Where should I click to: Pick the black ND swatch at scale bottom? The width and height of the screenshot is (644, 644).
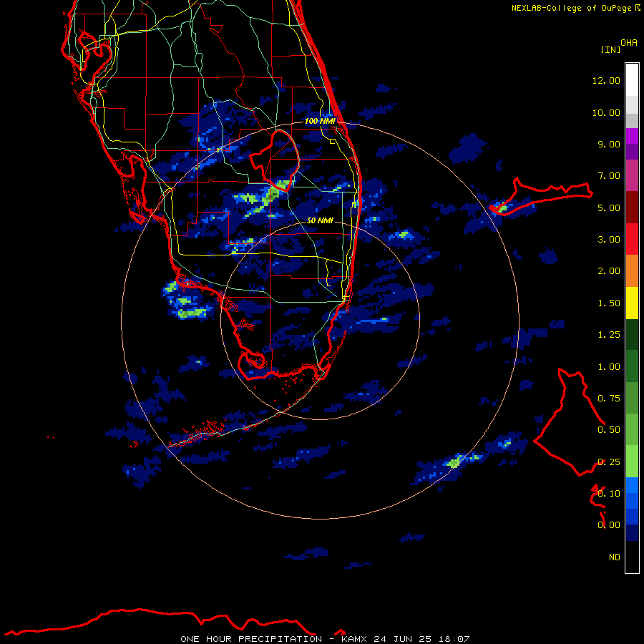coord(632,557)
